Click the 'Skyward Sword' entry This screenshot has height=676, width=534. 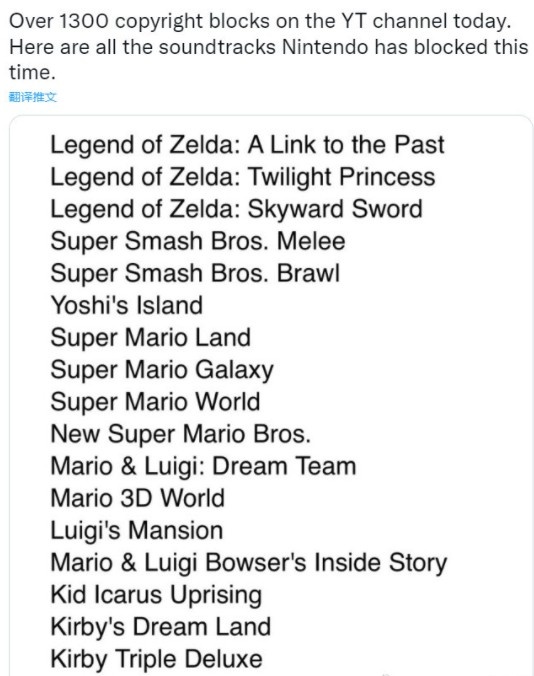click(x=236, y=209)
